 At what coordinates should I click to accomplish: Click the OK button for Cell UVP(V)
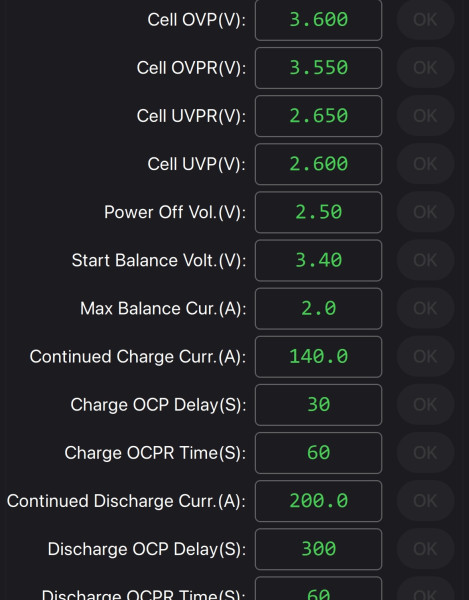[425, 164]
